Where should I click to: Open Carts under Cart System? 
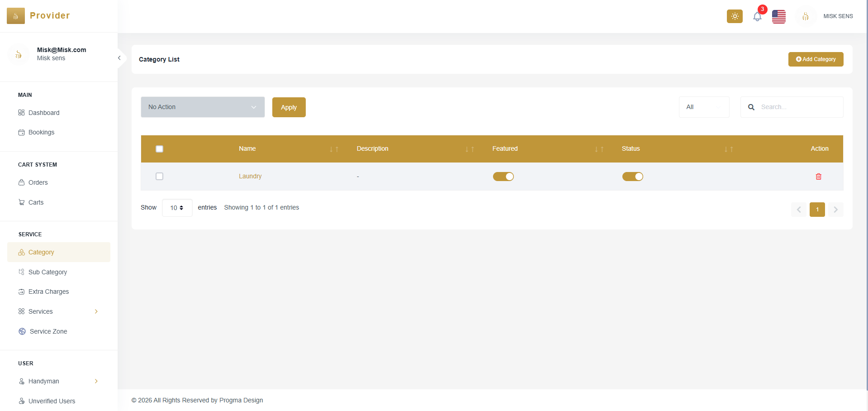coord(36,202)
